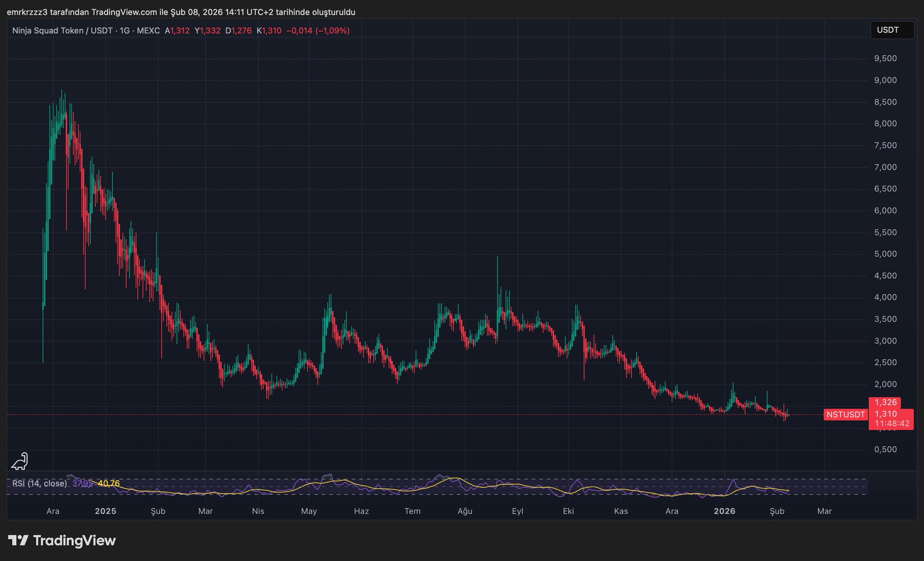Screen dimensions: 924x561
Task: Click the red NSTUSDT price tag
Action: tap(845, 415)
